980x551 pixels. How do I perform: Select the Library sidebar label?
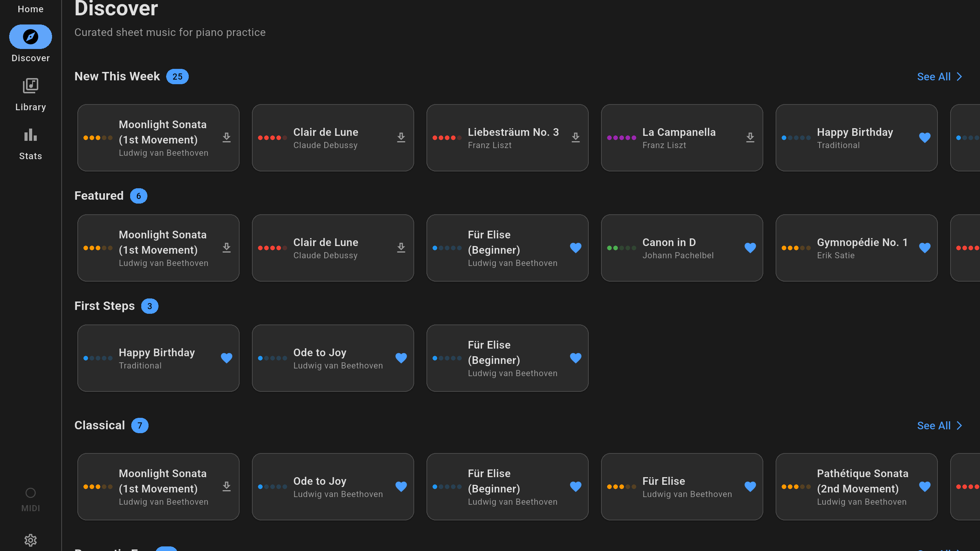tap(31, 107)
